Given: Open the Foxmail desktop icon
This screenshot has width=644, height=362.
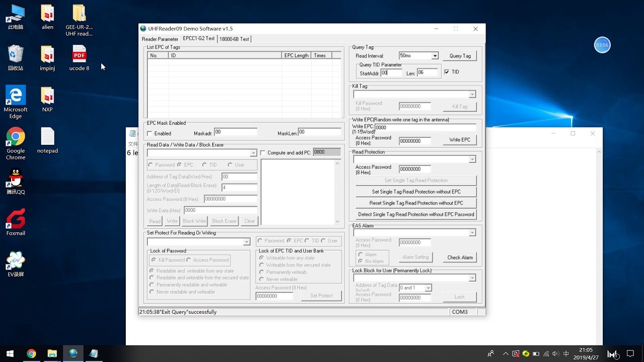Looking at the screenshot, I should [16, 222].
